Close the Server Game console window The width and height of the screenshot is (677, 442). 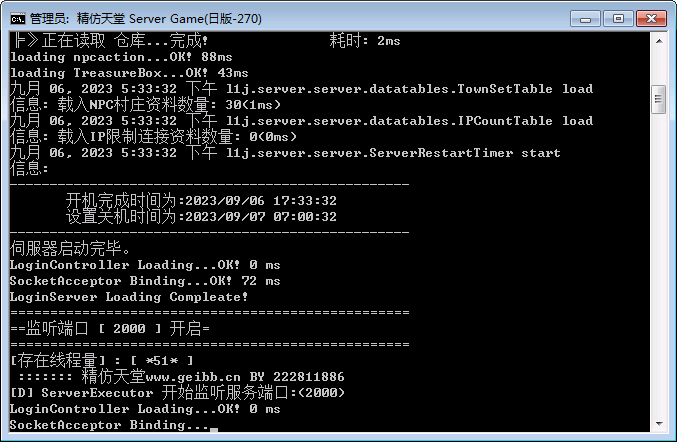[x=651, y=19]
